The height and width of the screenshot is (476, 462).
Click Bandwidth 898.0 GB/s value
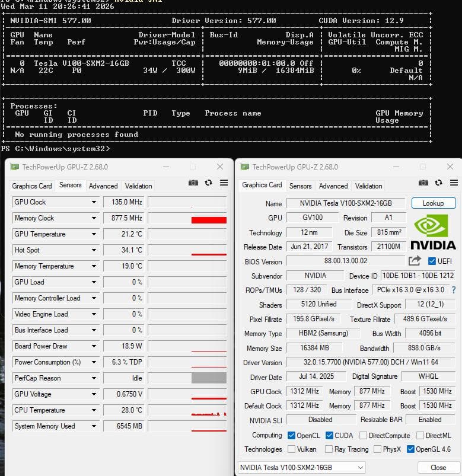[x=424, y=348]
